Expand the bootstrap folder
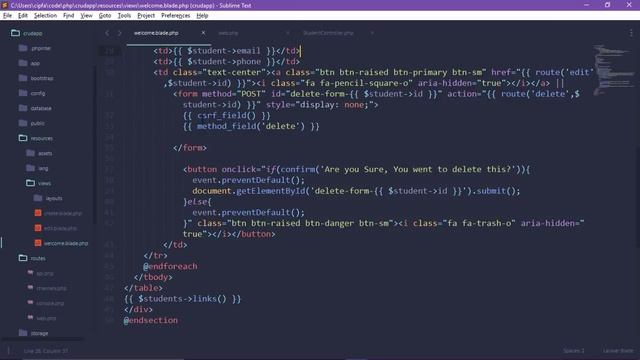This screenshot has width=640, height=360. pyautogui.click(x=42, y=78)
